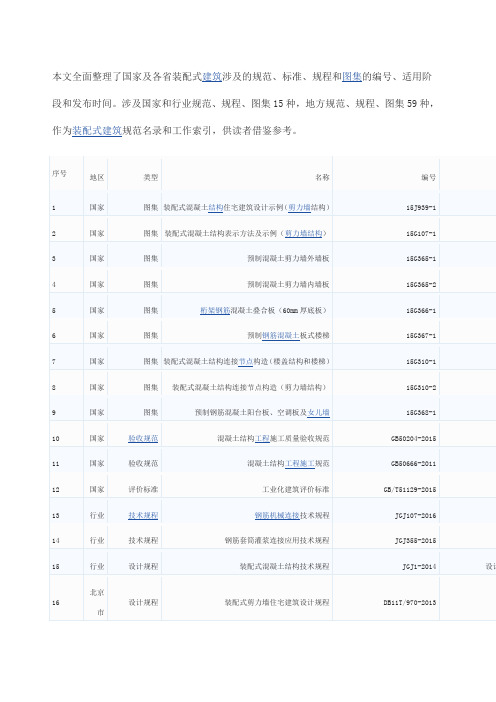496x702 pixels.
Task: Follow the 钢筋混凝土 link in row 6
Action: (281, 335)
